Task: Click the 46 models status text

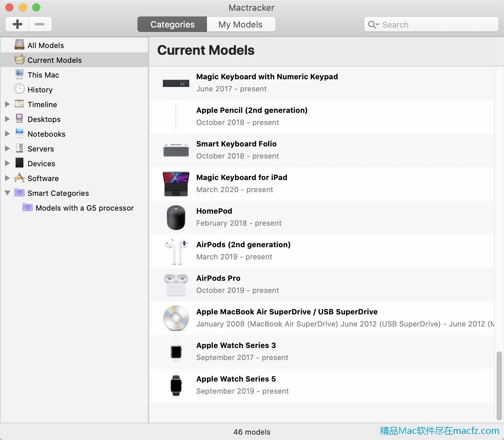Action: (252, 432)
